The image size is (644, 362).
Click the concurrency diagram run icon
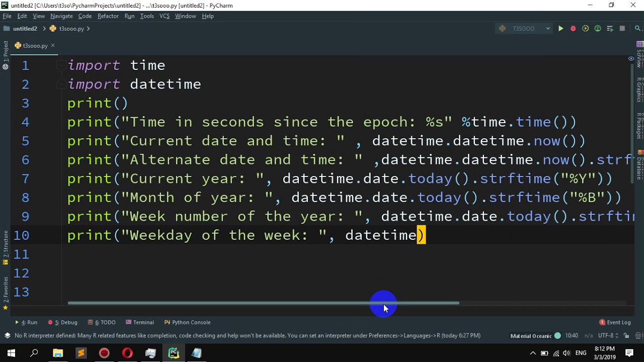[x=610, y=29]
